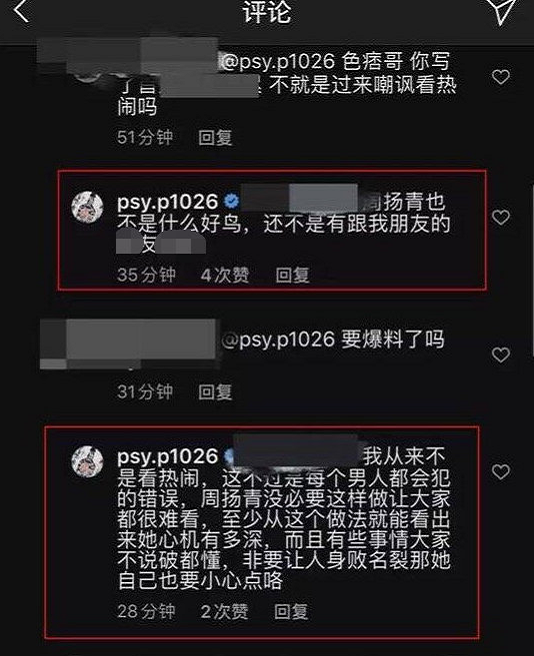The height and width of the screenshot is (656, 534).
Task: Open psy.p1026 username on the 35分钟 comment
Action: pyautogui.click(x=167, y=202)
